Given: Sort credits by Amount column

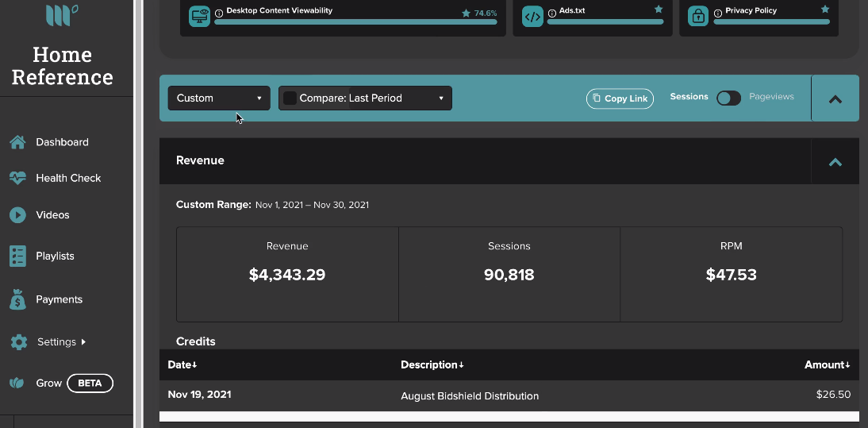Looking at the screenshot, I should tap(827, 365).
